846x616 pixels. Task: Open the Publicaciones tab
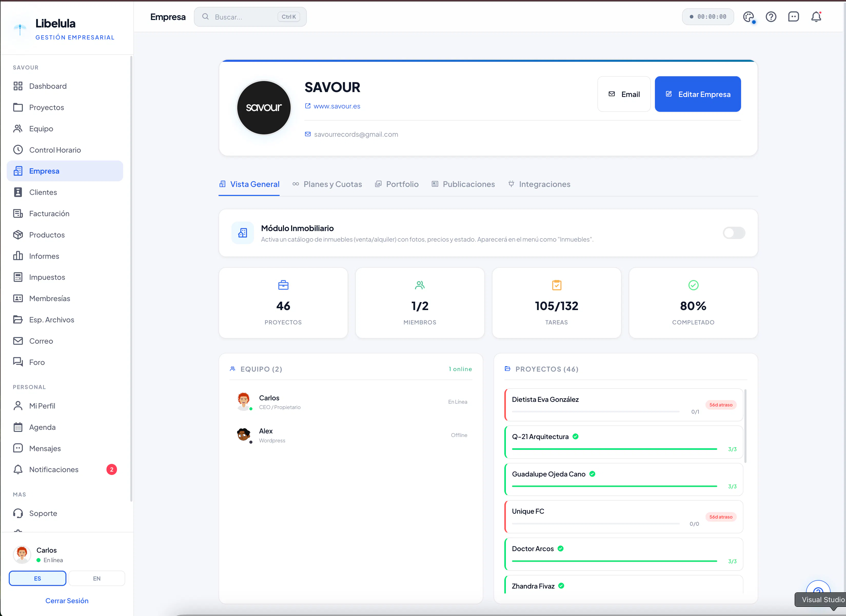pyautogui.click(x=463, y=184)
